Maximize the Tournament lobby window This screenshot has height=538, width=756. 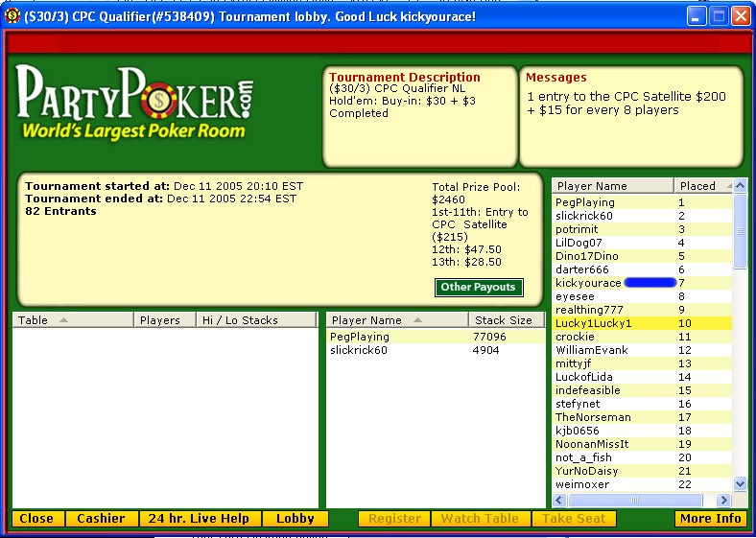tap(719, 16)
